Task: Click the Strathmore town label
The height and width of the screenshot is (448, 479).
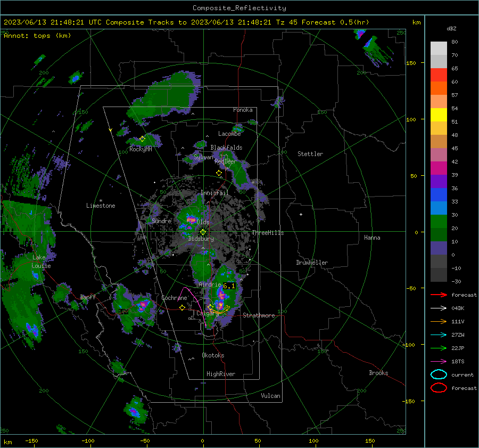Action: [259, 315]
